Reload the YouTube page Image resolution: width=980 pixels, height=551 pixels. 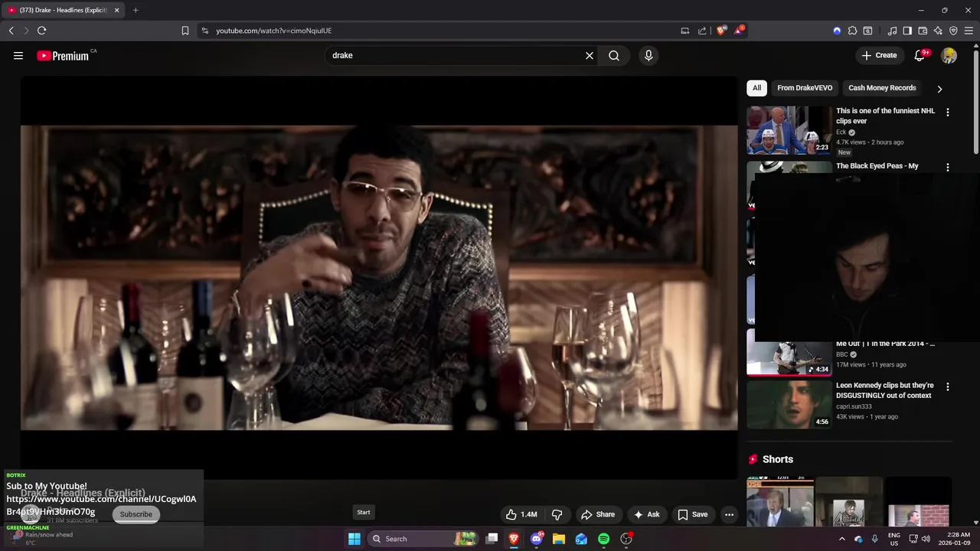click(x=42, y=31)
